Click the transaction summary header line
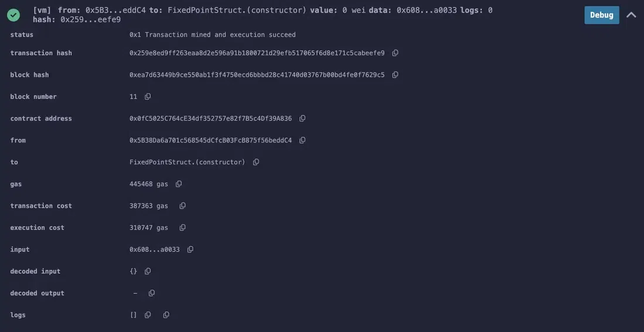The width and height of the screenshot is (644, 332). tap(263, 11)
